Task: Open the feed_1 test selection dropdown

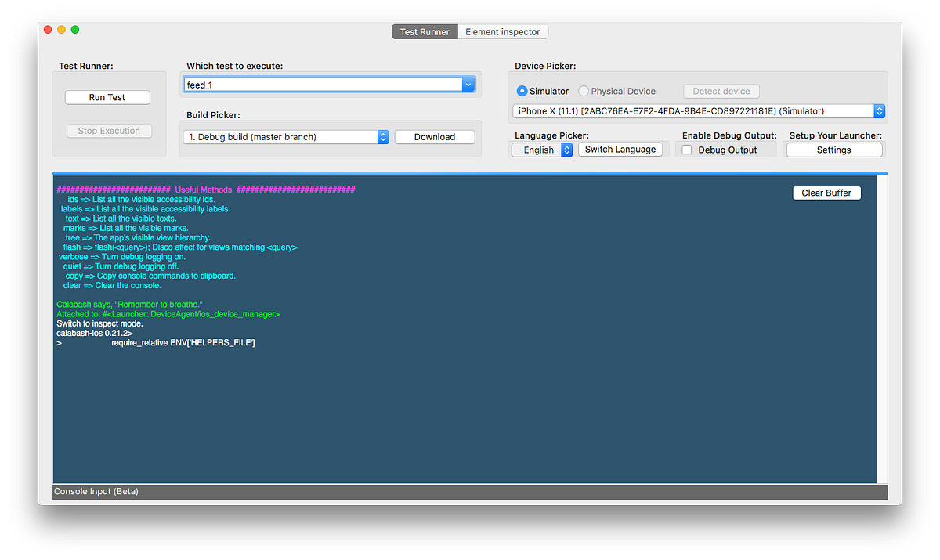Action: point(329,84)
